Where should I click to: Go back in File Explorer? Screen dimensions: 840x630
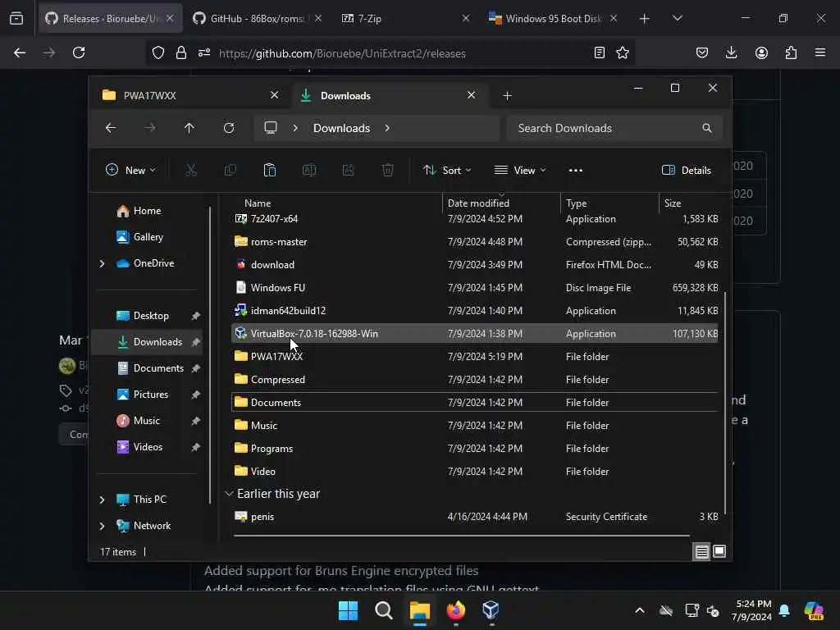[111, 128]
